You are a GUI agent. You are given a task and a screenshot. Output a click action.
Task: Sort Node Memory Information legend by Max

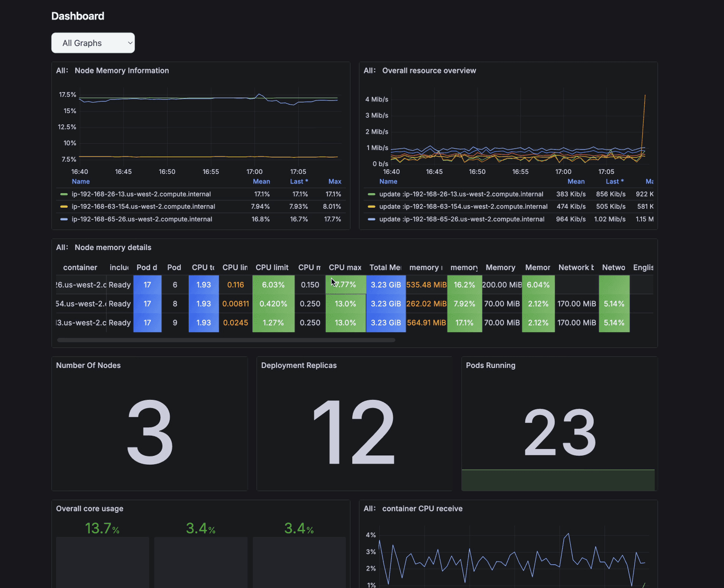[x=335, y=181]
